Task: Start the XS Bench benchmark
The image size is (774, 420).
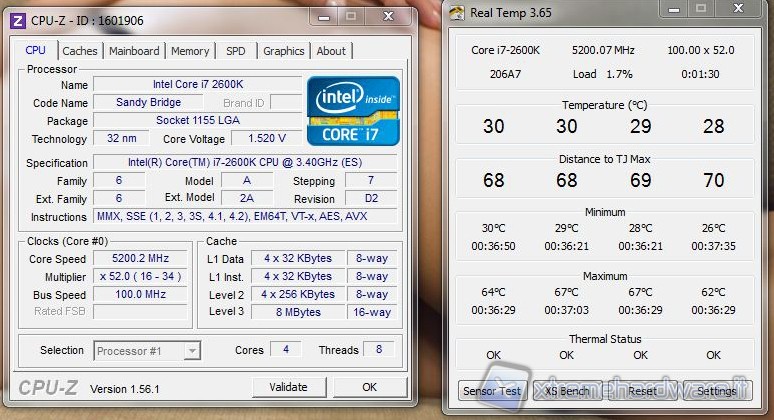Action: 566,391
